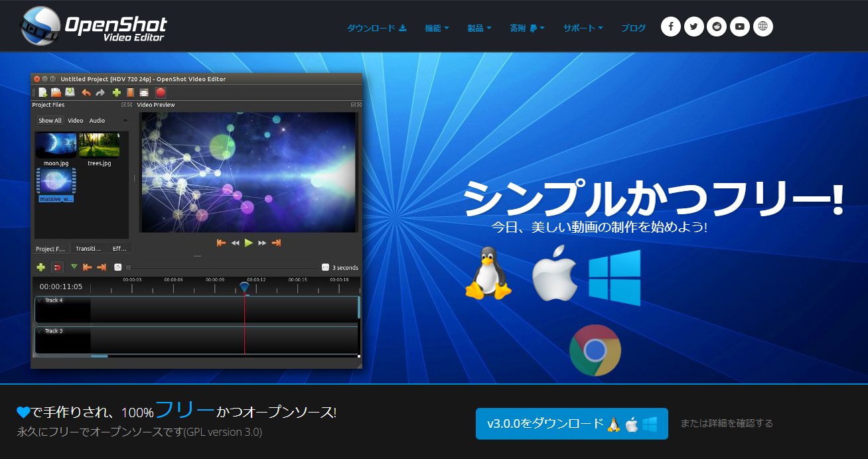Click the preview Fast Forward button

tap(262, 243)
